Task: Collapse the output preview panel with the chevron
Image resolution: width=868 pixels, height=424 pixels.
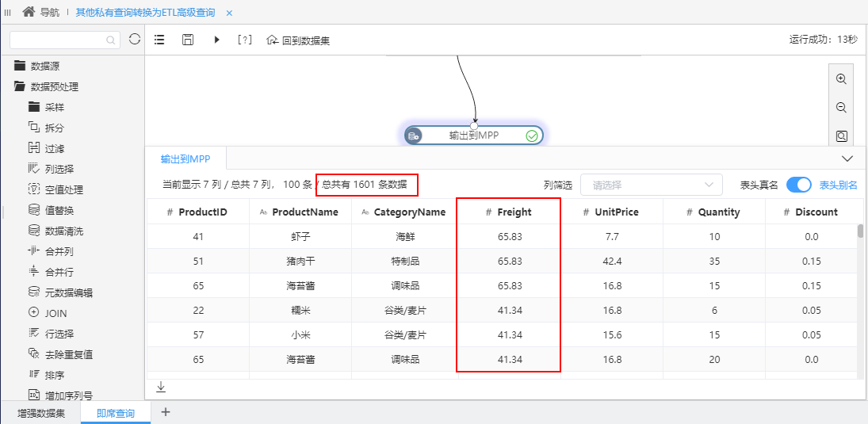Action: (x=847, y=159)
